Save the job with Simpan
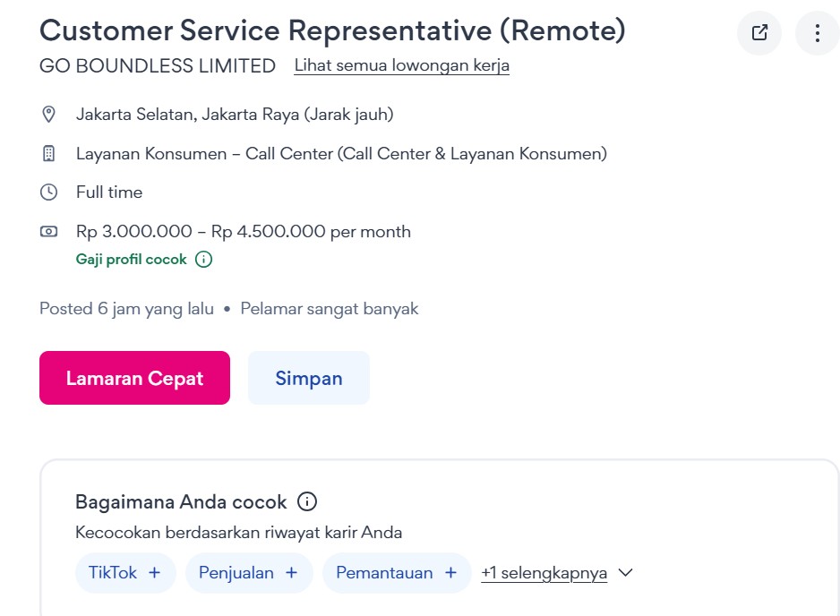Viewport: 840px width, 616px height. (309, 378)
